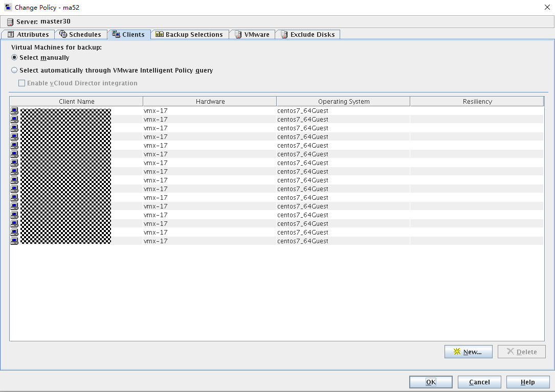Image resolution: width=555 pixels, height=392 pixels.
Task: Sort by Hardware column header
Action: pyautogui.click(x=210, y=102)
